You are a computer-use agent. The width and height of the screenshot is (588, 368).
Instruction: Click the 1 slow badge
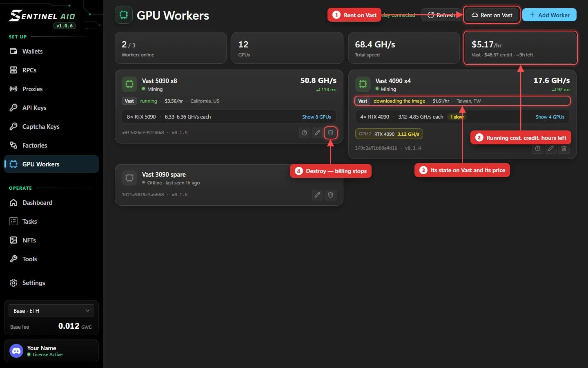(x=457, y=117)
